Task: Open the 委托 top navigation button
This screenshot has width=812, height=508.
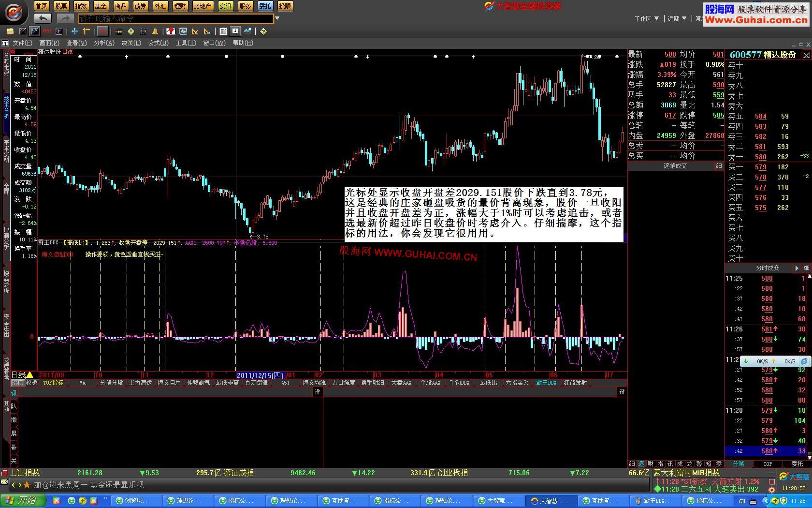Action: pyautogui.click(x=265, y=6)
